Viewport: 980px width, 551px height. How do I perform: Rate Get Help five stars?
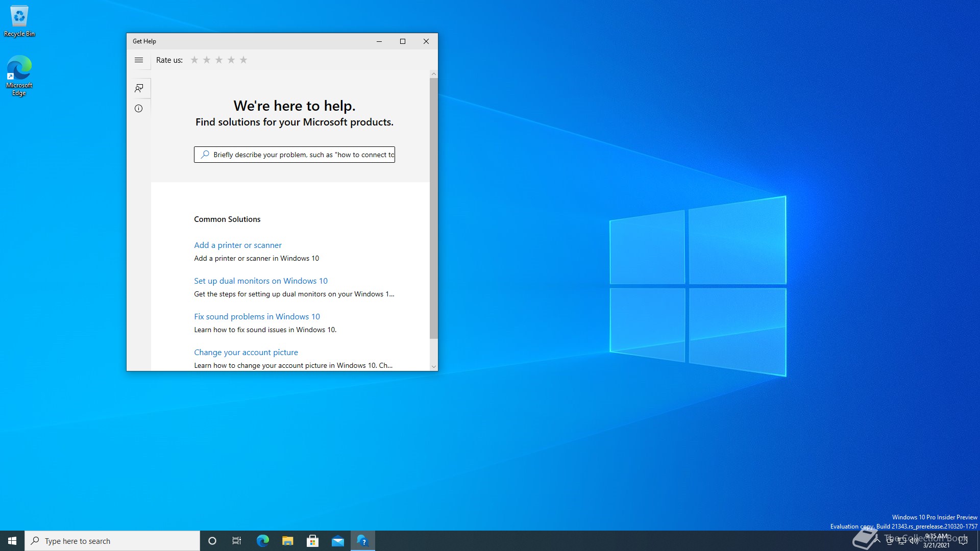tap(243, 60)
